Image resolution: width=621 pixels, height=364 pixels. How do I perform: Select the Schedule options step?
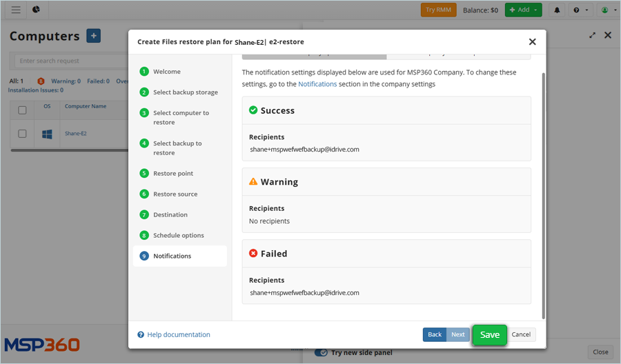coord(178,236)
